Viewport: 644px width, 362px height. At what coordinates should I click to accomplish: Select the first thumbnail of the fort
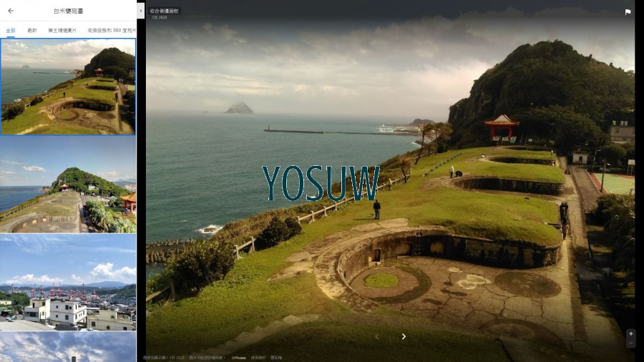68,87
